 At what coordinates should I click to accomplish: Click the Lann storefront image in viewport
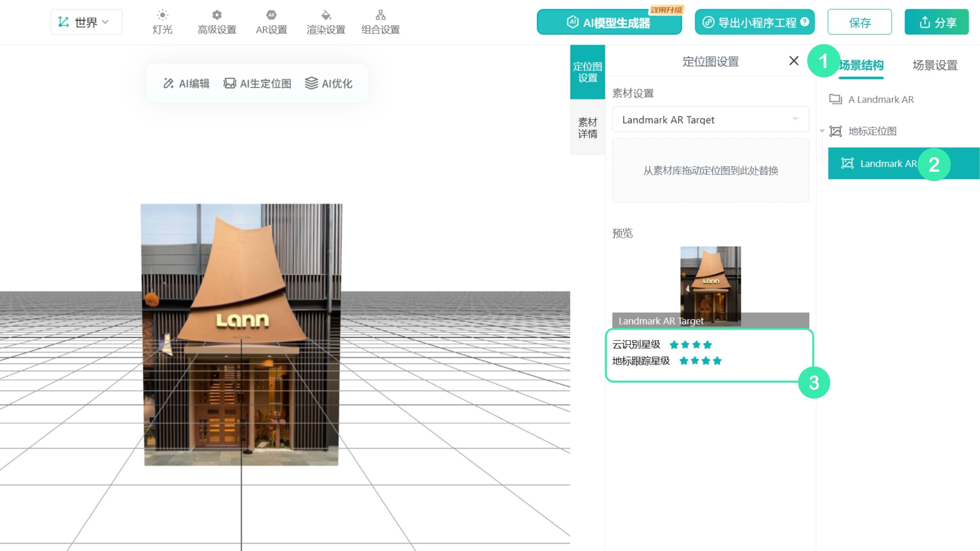[241, 334]
